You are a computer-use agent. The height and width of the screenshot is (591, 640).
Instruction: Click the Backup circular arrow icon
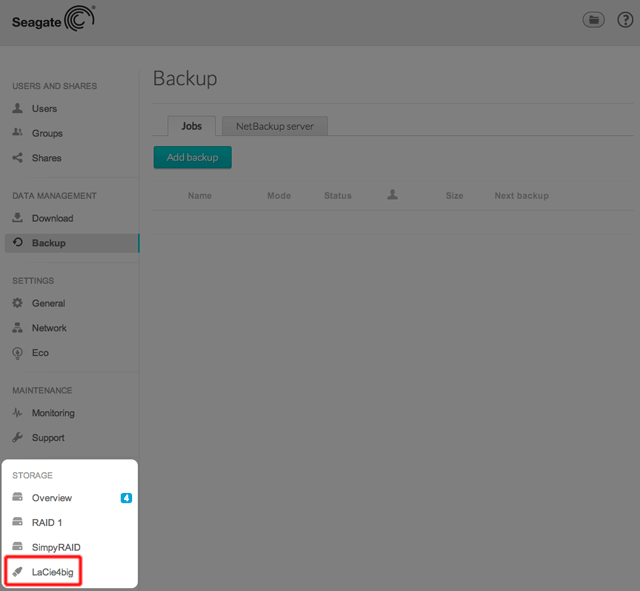pos(18,242)
